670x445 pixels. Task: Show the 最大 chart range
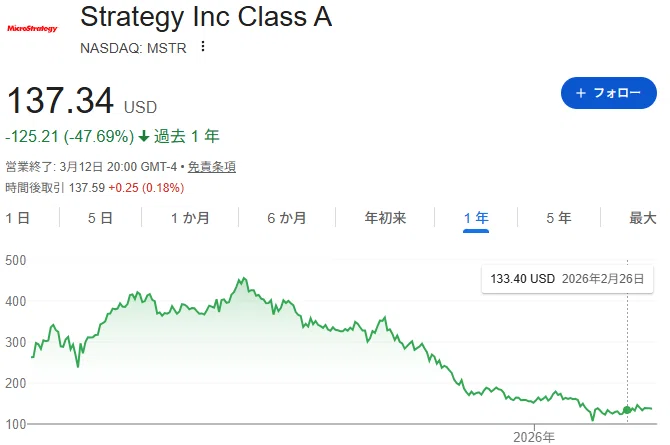(643, 218)
